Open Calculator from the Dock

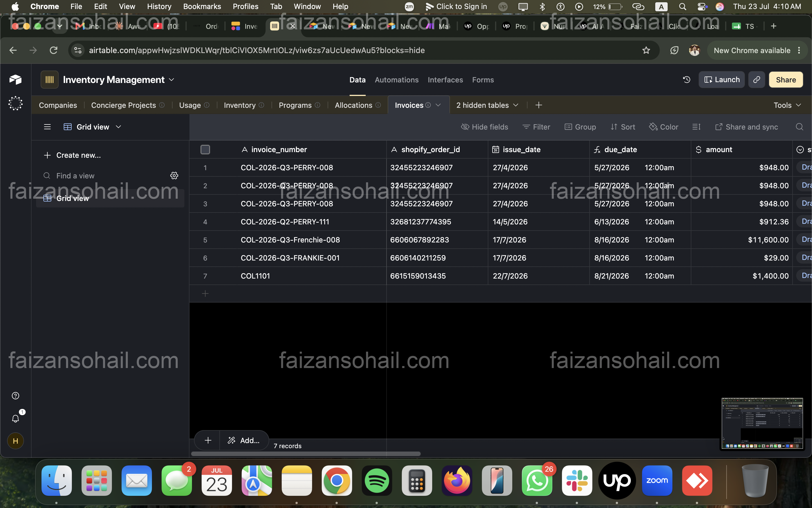(x=417, y=480)
